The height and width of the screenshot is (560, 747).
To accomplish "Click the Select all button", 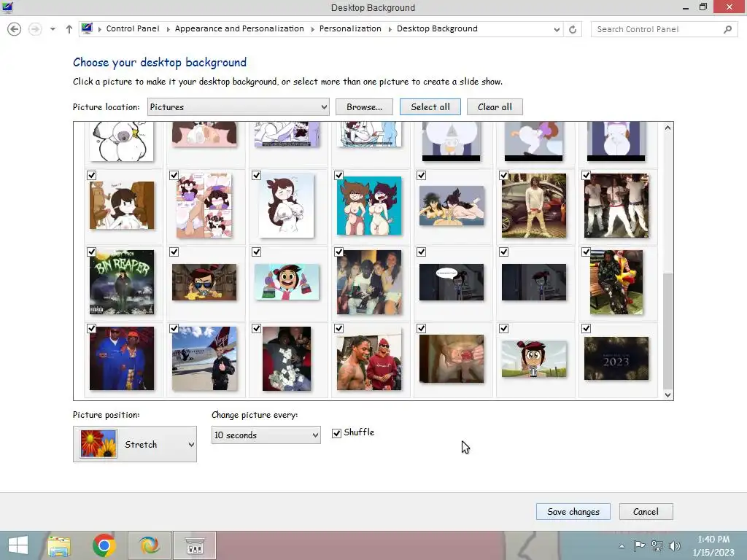I will (430, 107).
